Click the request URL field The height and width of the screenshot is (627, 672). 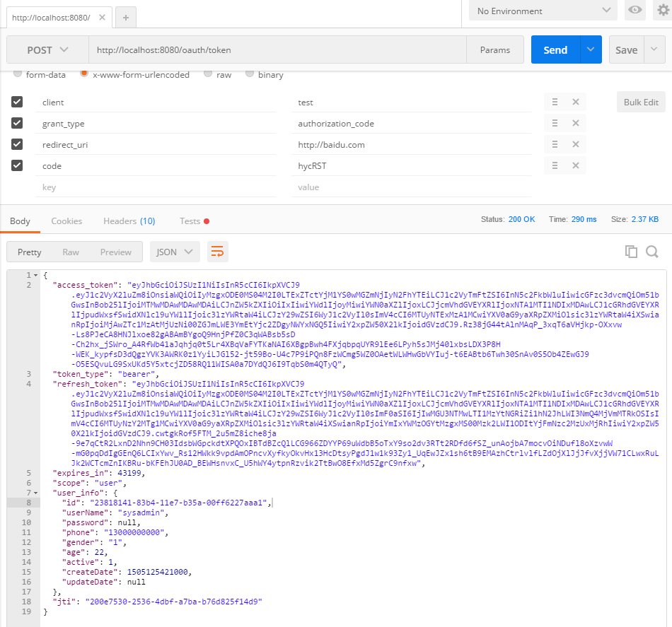point(277,49)
